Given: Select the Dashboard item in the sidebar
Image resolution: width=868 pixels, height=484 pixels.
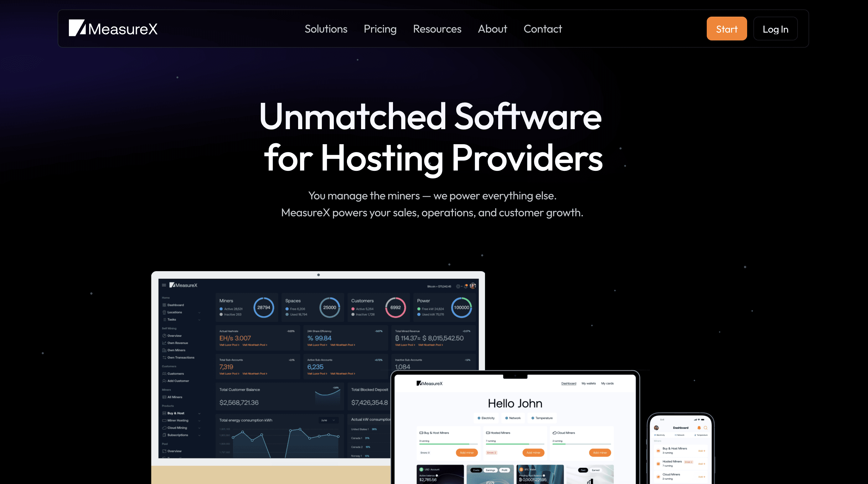Looking at the screenshot, I should click(x=176, y=305).
